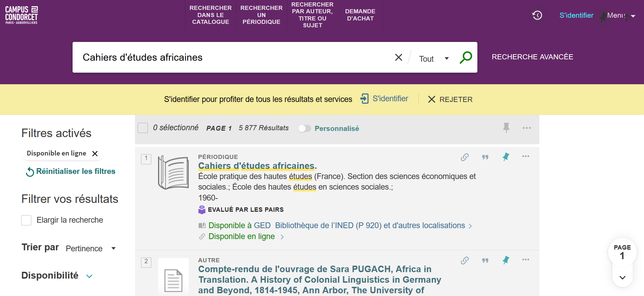Open Rechercher dans le catalogue
Image resolution: width=644 pixels, height=296 pixels.
[x=211, y=15]
